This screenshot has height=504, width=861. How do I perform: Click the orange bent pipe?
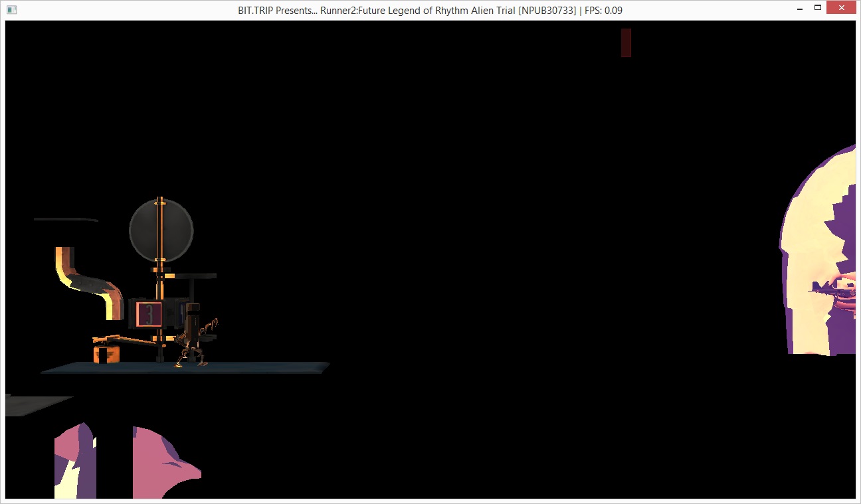88,282
